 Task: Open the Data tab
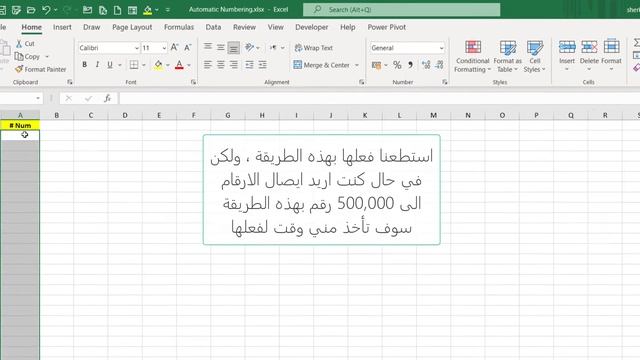[x=213, y=27]
